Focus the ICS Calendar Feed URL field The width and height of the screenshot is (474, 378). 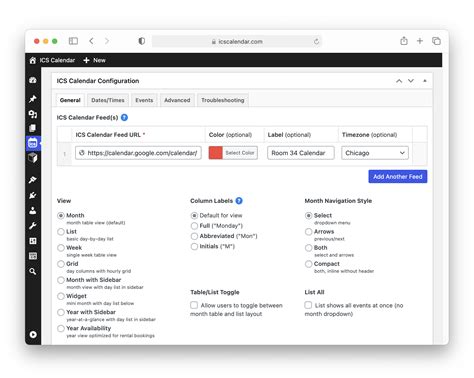tap(138, 153)
